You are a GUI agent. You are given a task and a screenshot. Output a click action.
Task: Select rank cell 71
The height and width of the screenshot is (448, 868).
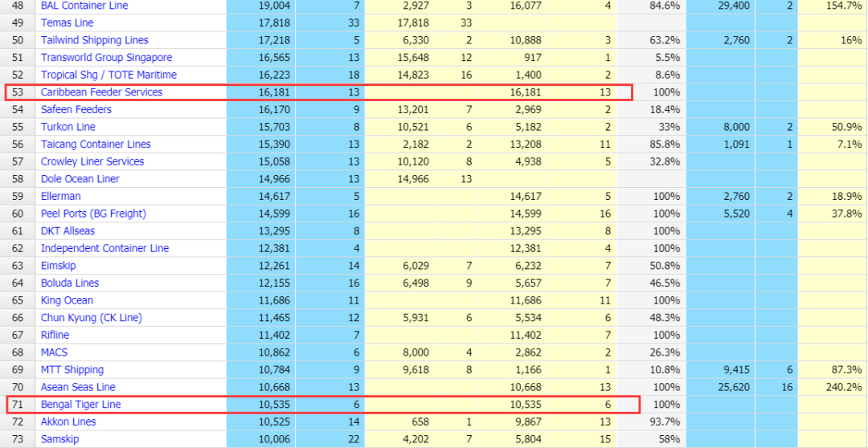tap(18, 405)
